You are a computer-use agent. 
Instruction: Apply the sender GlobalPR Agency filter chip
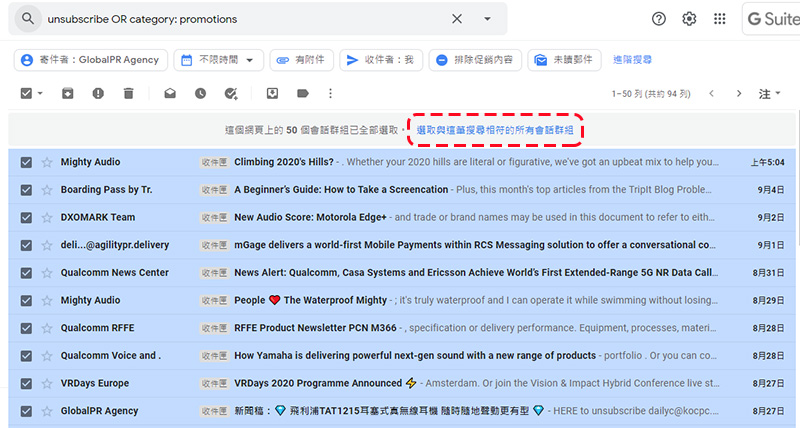(91, 60)
